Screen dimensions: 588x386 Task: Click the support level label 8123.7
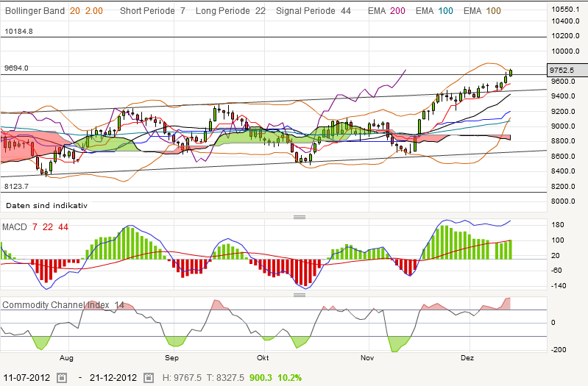(16, 187)
